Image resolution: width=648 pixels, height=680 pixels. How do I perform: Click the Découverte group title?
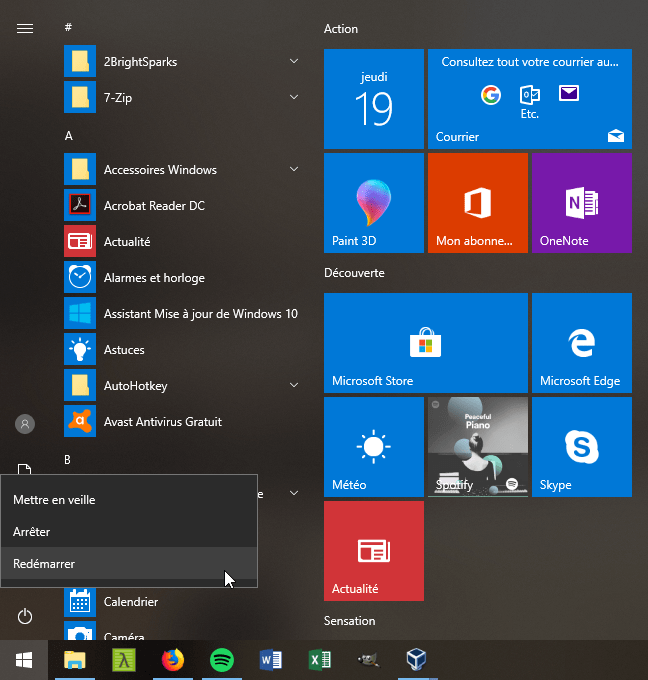[x=354, y=273]
